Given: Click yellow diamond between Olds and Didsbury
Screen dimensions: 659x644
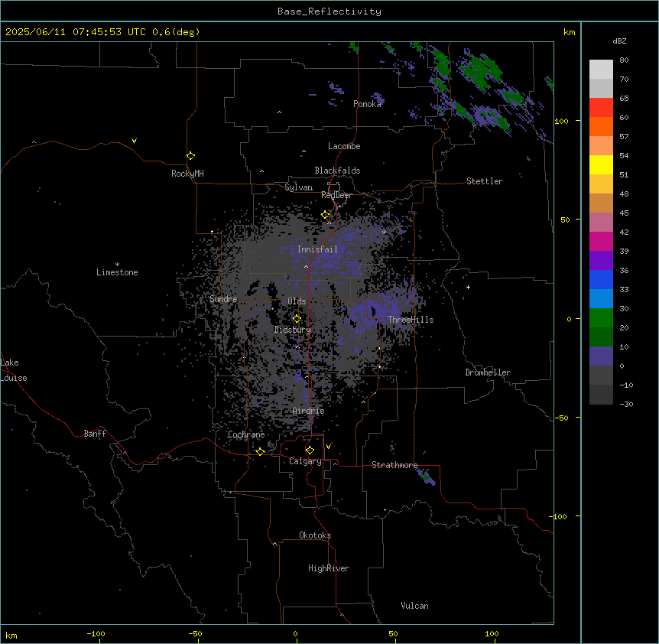Looking at the screenshot, I should click(x=297, y=319).
